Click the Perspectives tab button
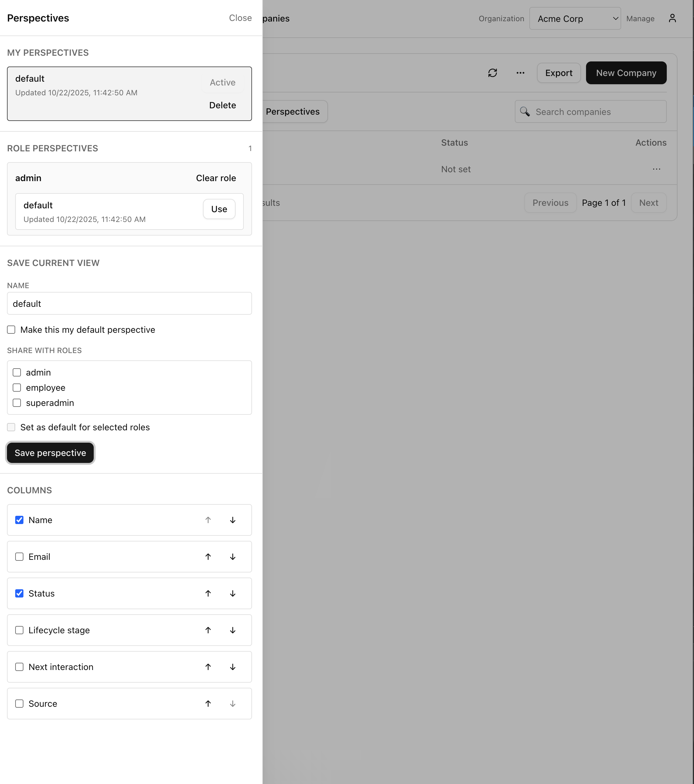The image size is (694, 784). point(293,112)
